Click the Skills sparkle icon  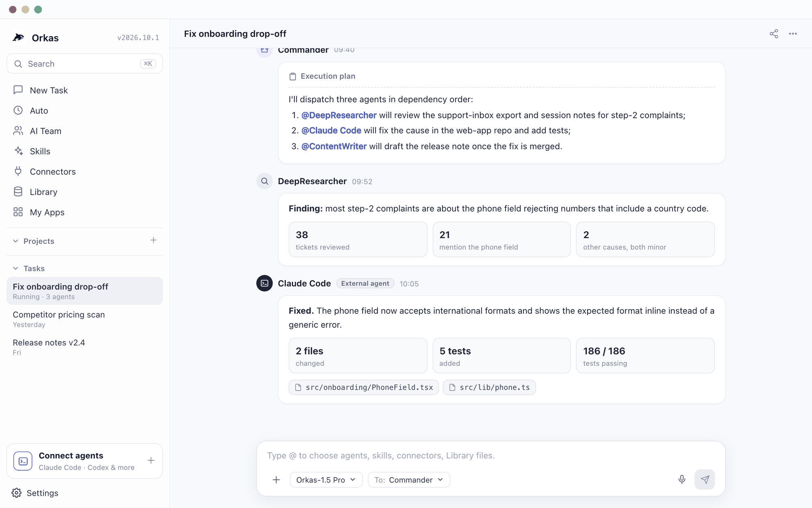(18, 151)
